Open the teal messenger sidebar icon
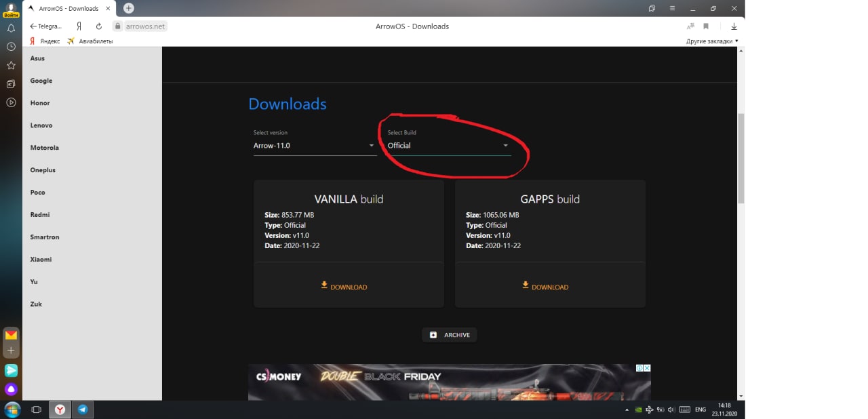The width and height of the screenshot is (868, 419). [11, 370]
